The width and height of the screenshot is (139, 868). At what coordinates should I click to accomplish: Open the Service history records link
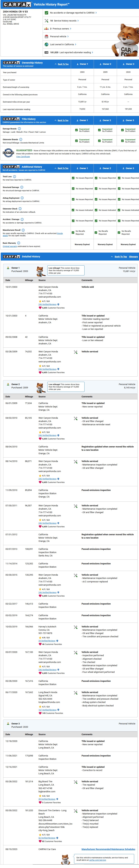64,21
